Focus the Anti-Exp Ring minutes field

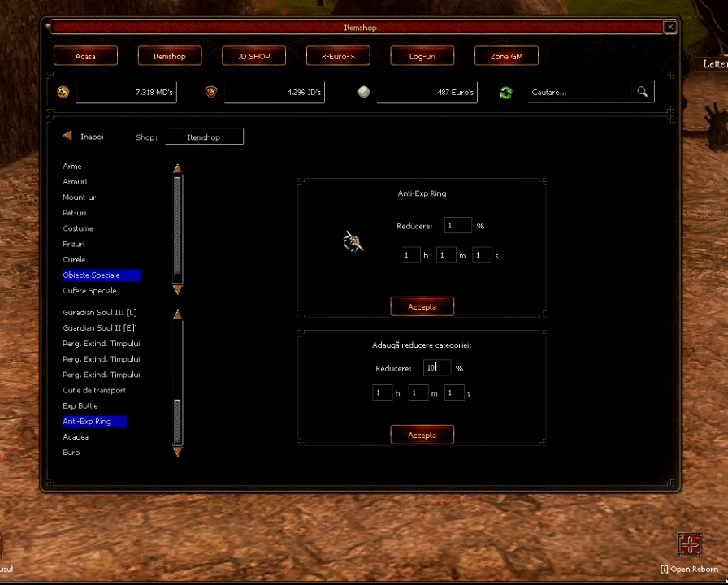[446, 255]
